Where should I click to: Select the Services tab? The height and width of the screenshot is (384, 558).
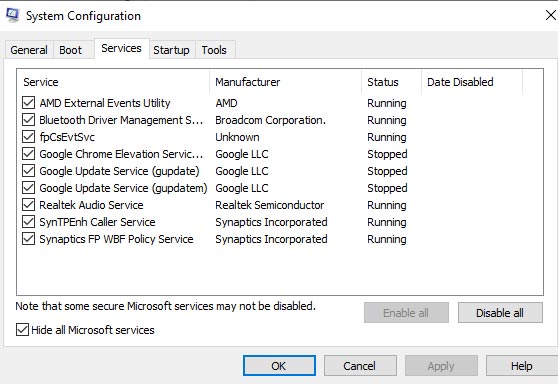point(121,48)
